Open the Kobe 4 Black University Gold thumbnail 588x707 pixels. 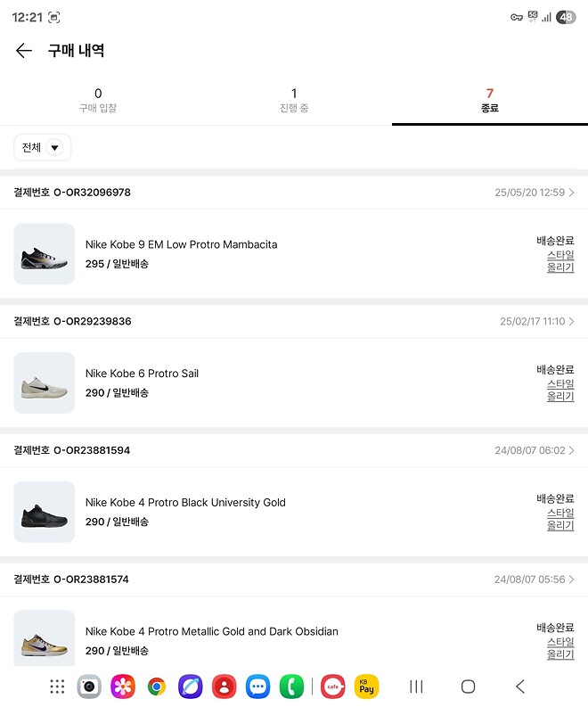(x=45, y=512)
